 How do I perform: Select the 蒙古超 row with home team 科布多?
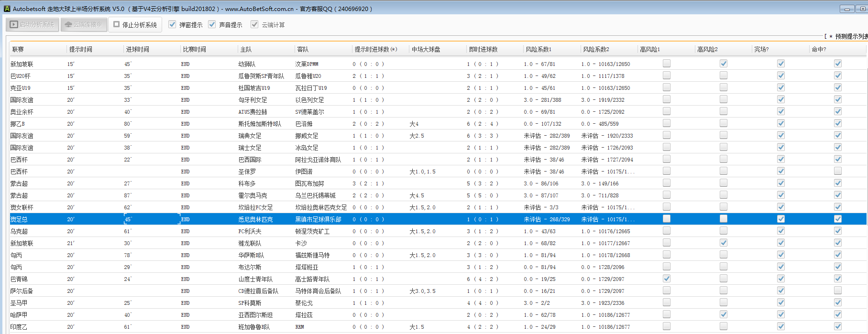click(x=247, y=183)
